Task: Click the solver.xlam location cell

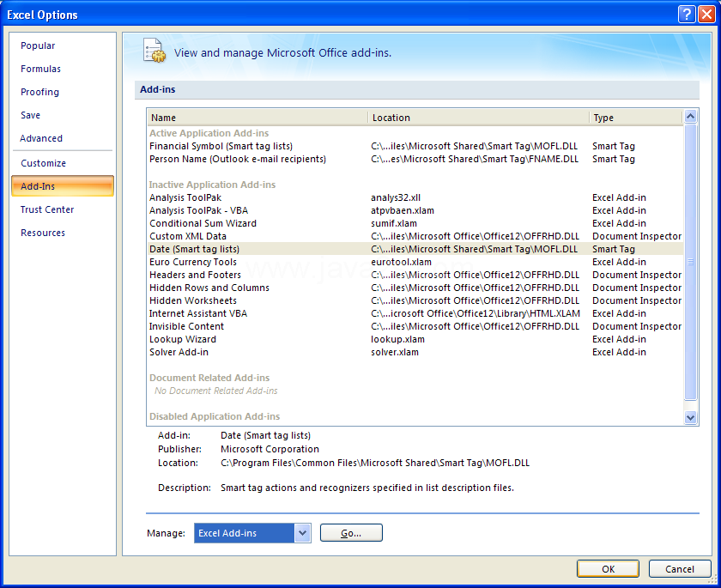Action: click(x=395, y=352)
